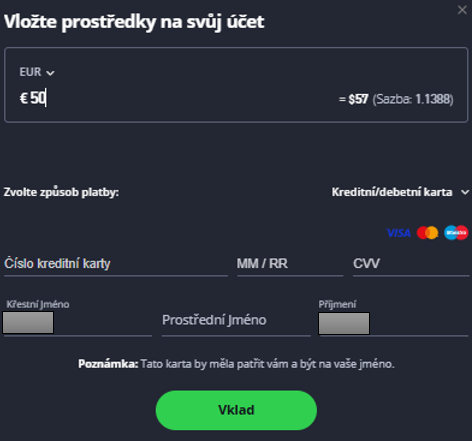Click the Číslo kreditní karty field
This screenshot has height=441, width=472.
116,264
